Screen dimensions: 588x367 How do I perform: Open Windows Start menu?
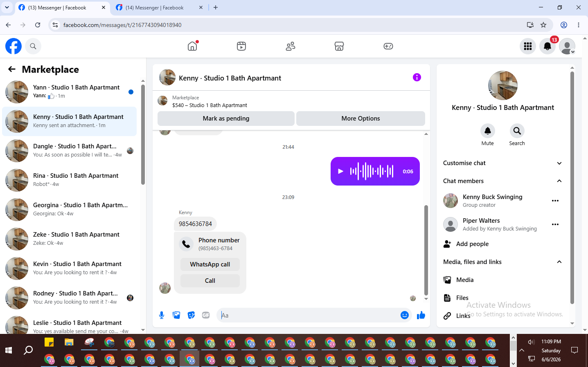tap(9, 350)
